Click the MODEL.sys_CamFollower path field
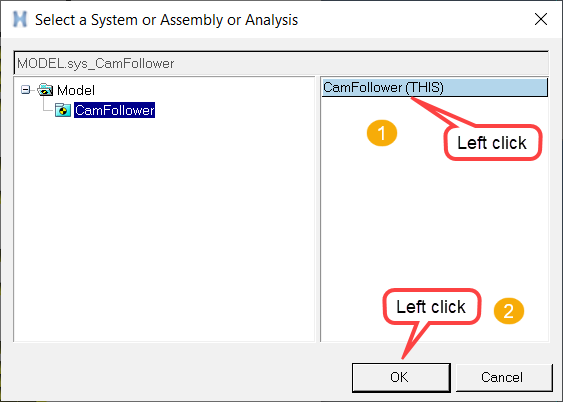This screenshot has height=402, width=563. (x=281, y=63)
